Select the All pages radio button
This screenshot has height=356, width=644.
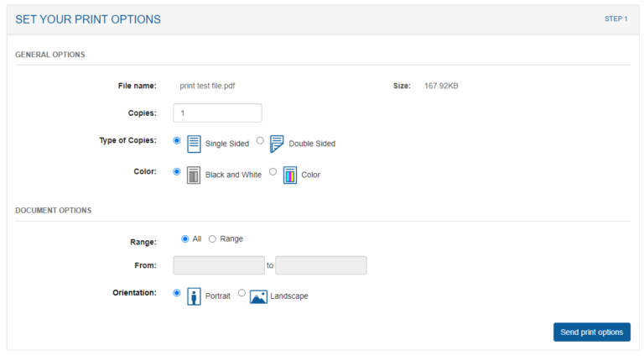185,238
